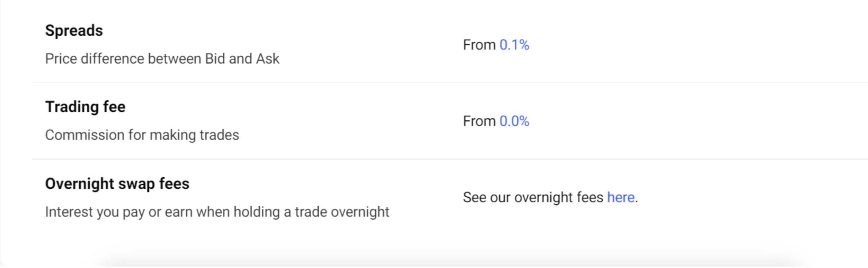
Task: Click the Overnight swap fees heading
Action: [x=117, y=184]
